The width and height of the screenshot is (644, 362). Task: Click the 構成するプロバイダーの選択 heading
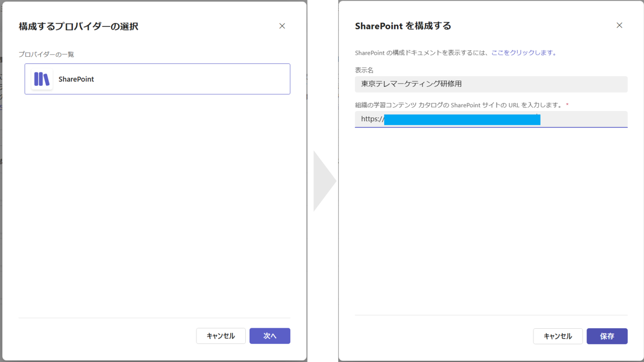pos(78,26)
